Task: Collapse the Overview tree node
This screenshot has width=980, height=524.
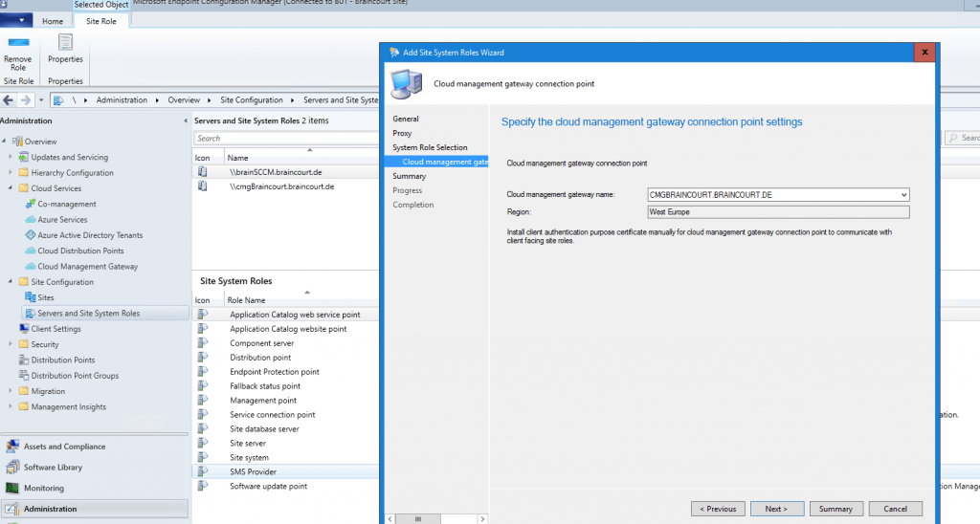Action: coord(4,142)
